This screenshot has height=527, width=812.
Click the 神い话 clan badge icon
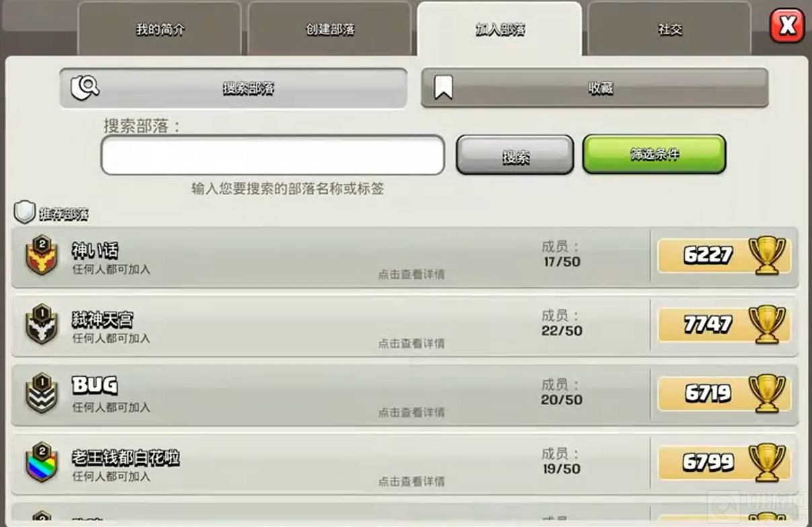coord(41,255)
